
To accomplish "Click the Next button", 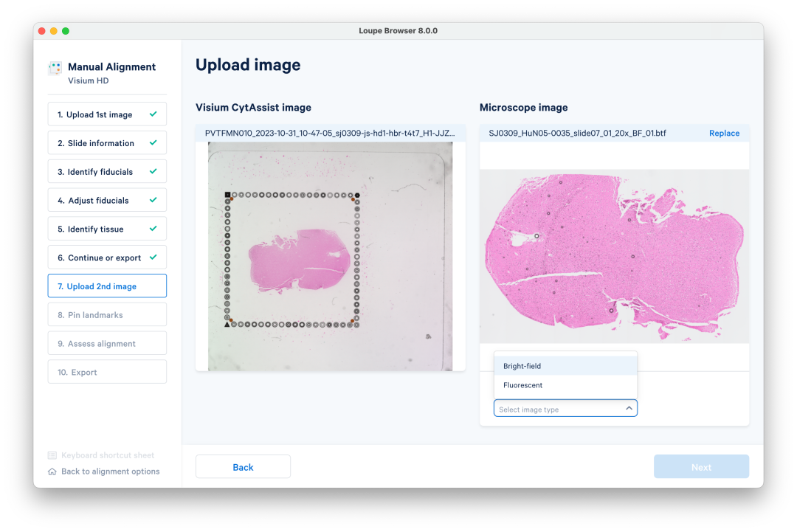I will point(701,466).
